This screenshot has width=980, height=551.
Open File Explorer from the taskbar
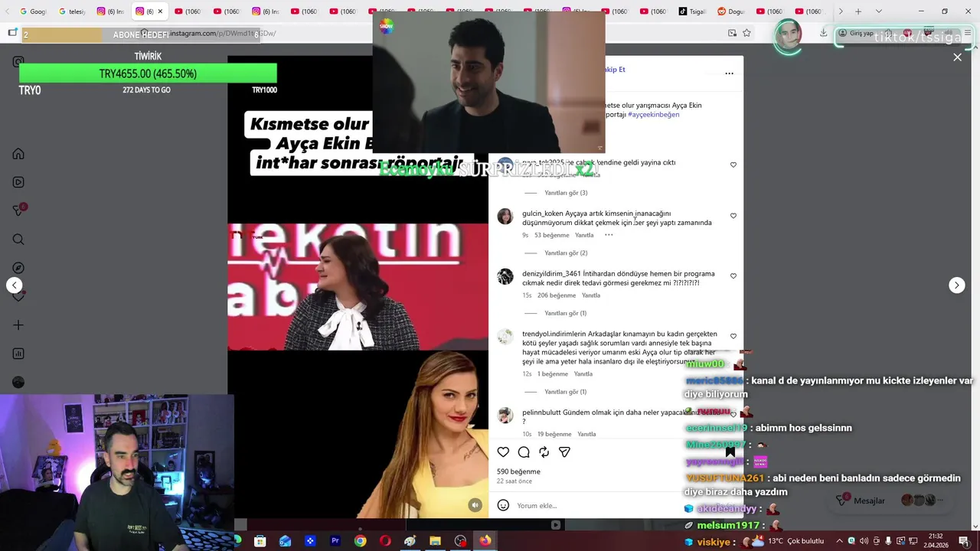click(435, 541)
